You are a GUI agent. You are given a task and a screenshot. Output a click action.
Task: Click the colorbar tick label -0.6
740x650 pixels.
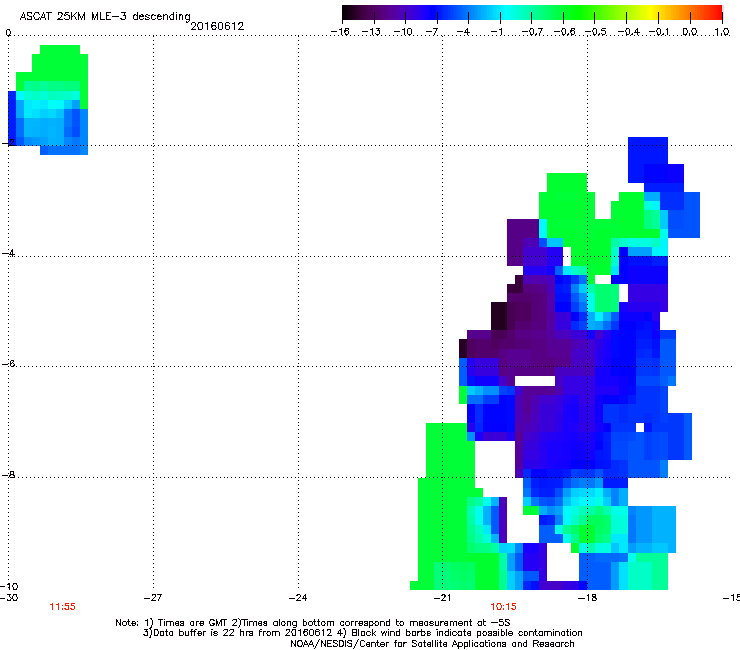click(564, 32)
